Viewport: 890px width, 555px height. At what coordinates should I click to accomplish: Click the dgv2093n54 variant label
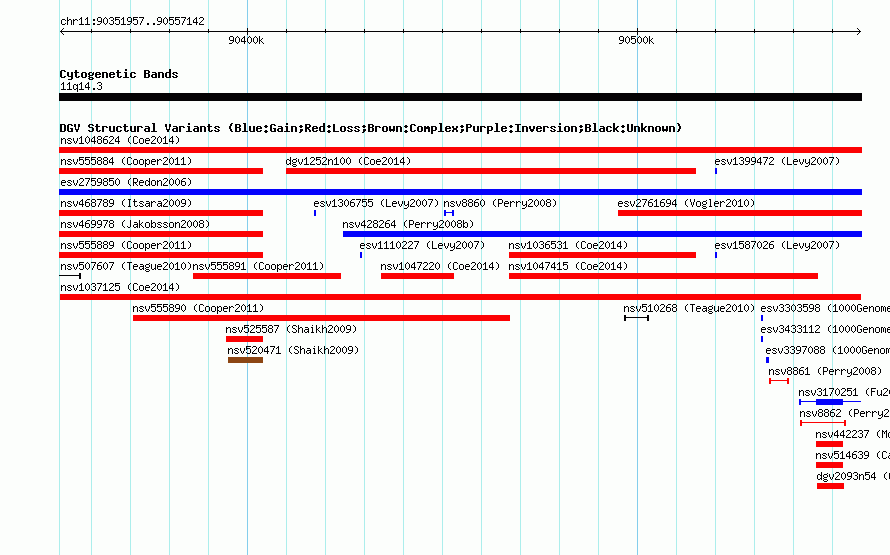(853, 477)
